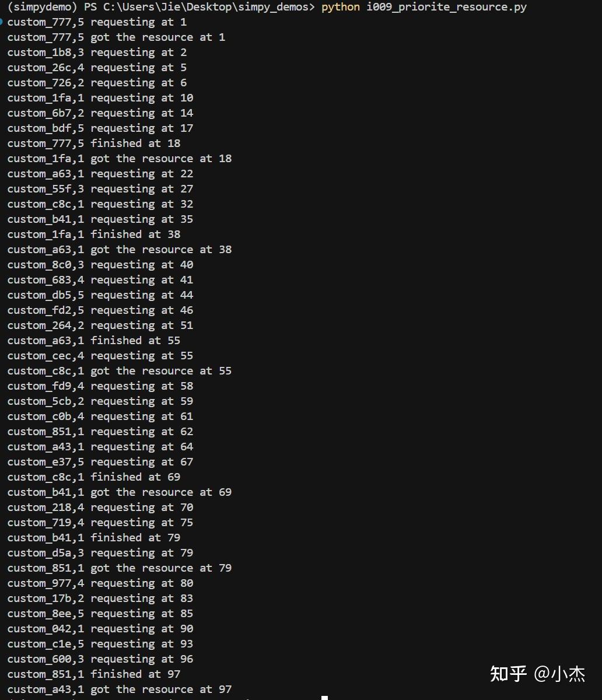The image size is (602, 700).
Task: Click the line "custom_e37,5 requesting at 67"
Action: coord(100,462)
